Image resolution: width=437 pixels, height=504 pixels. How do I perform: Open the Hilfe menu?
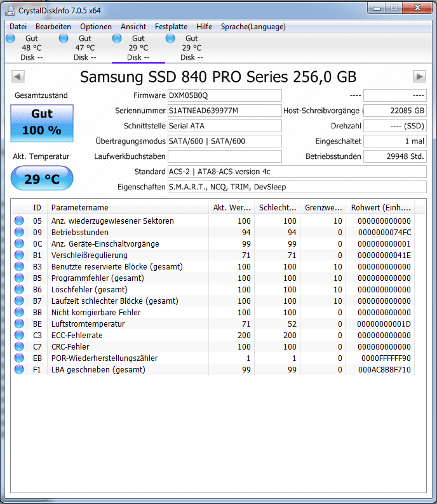204,27
